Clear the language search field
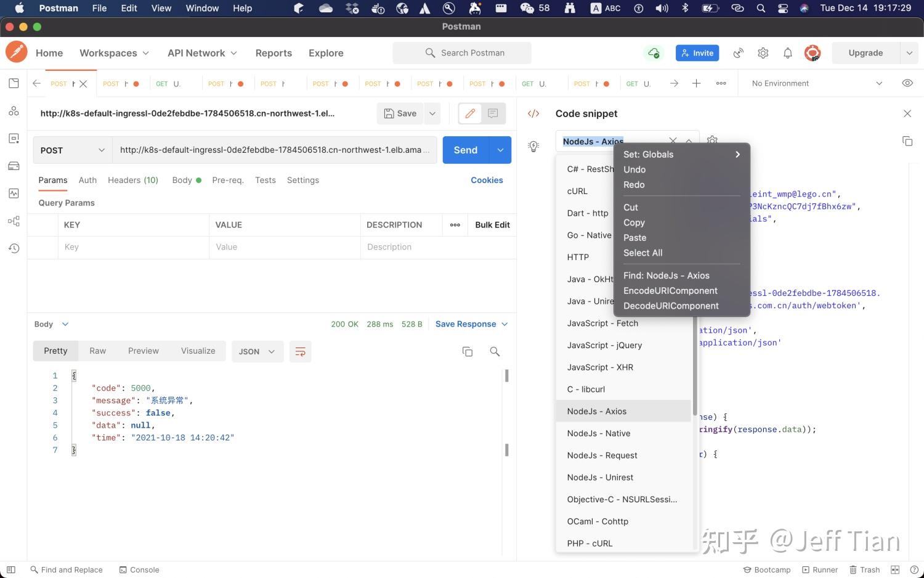The height and width of the screenshot is (578, 924). [673, 141]
